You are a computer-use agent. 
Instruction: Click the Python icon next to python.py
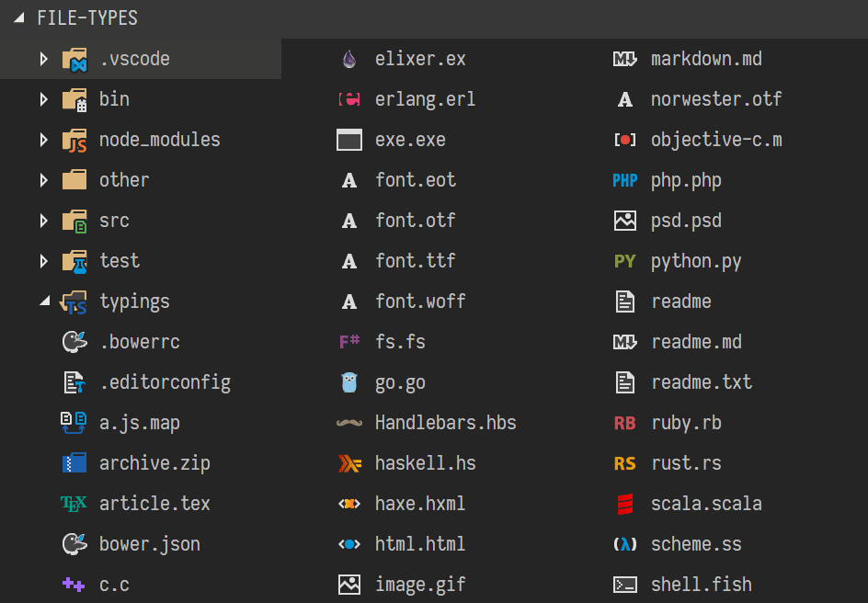point(625,260)
